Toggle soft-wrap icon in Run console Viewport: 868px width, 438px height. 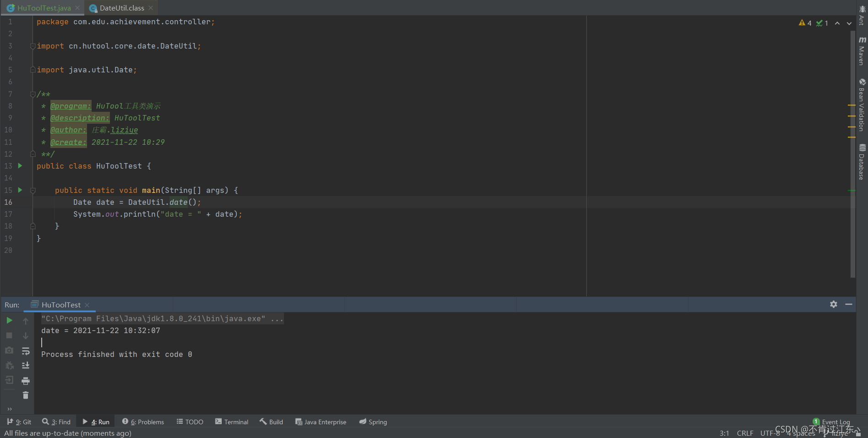click(26, 351)
